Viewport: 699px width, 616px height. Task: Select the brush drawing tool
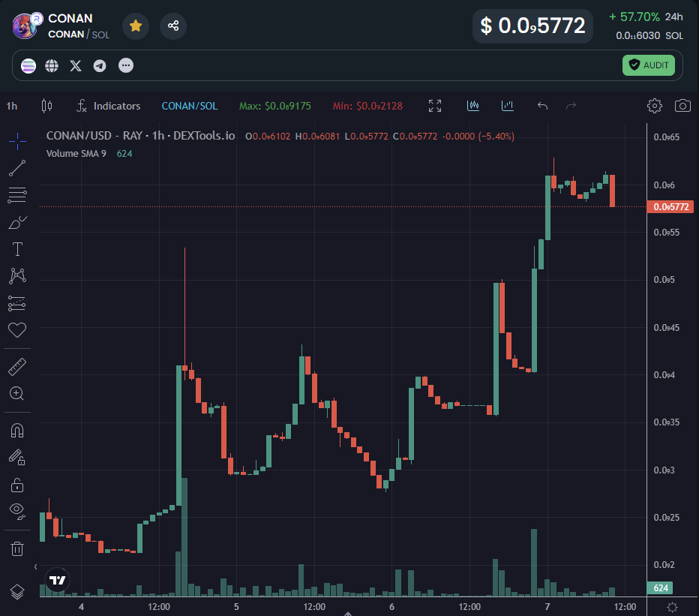[18, 222]
